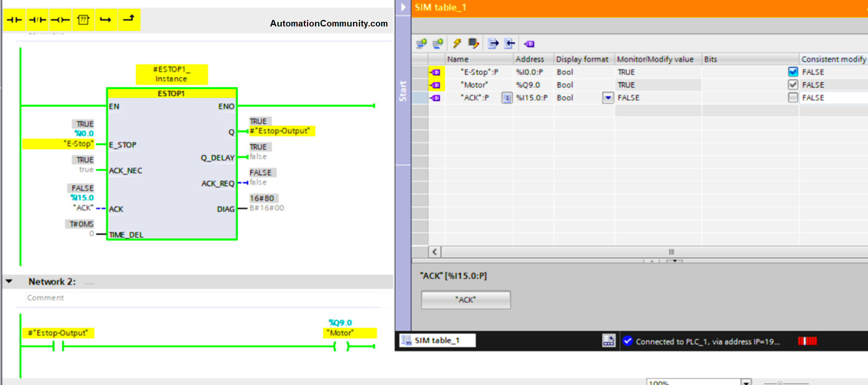The image size is (868, 385).
Task: Select the Normally Closed contact tool
Action: tap(37, 19)
